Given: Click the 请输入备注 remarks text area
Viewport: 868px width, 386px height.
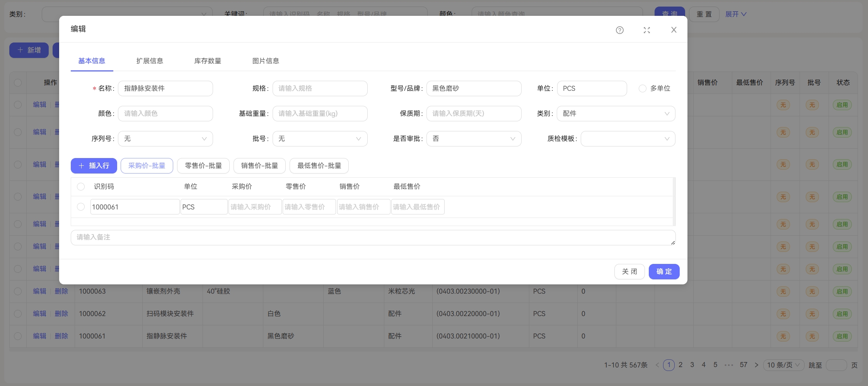Looking at the screenshot, I should coord(373,238).
